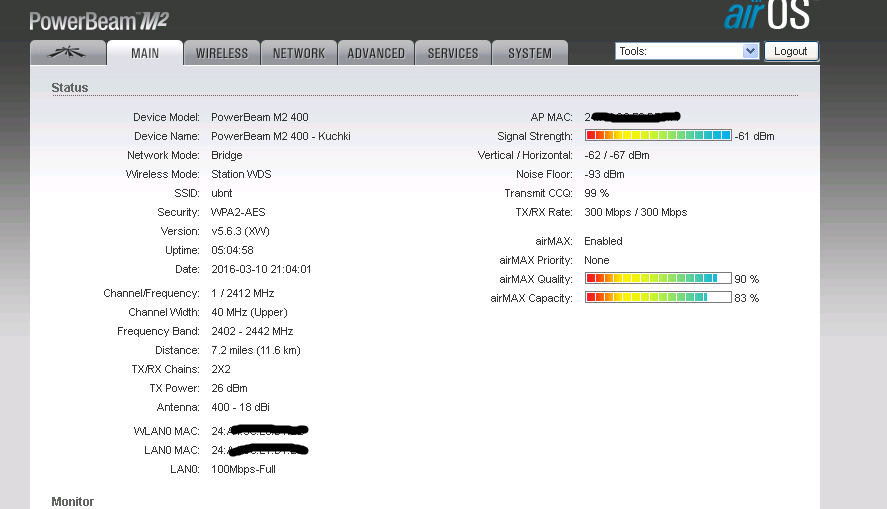Select device model text PowerBeam M2 400

[x=260, y=117]
